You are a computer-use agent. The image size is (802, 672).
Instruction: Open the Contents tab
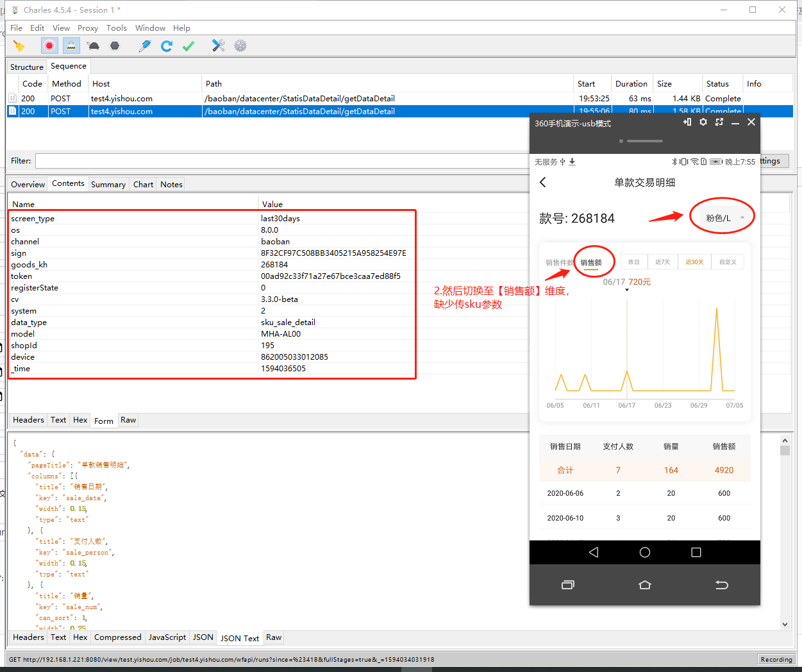point(68,183)
